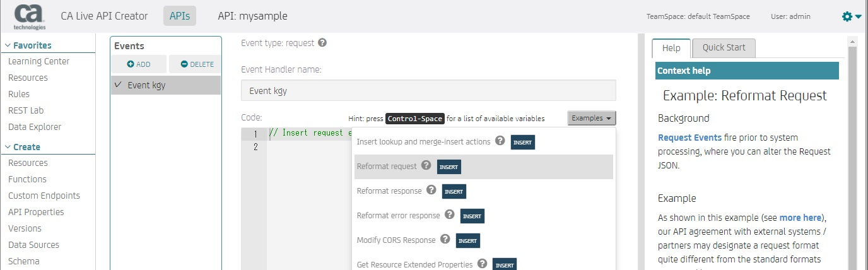Open Schema in sidebar
This screenshot has width=868, height=270.
(x=24, y=261)
